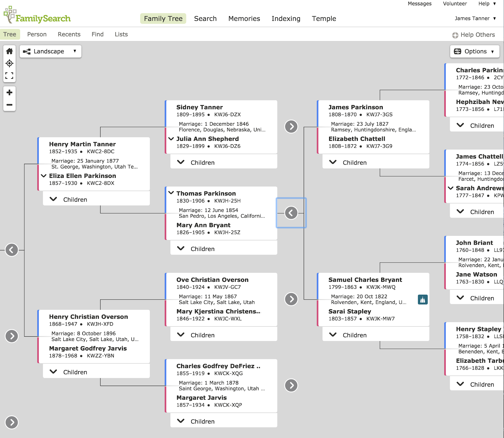The height and width of the screenshot is (438, 504).
Task: Switch to the Search tab
Action: coord(205,19)
